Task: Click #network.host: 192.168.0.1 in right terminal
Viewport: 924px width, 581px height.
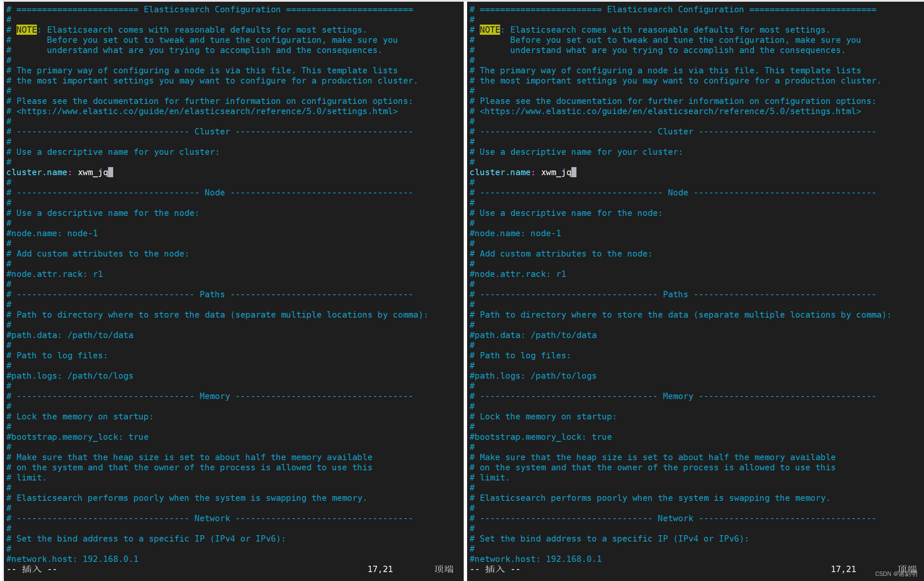Action: pos(536,559)
